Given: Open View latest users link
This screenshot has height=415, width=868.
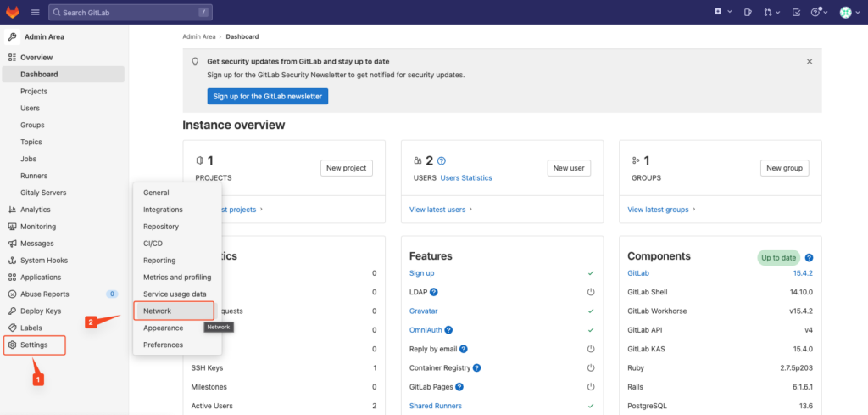Looking at the screenshot, I should (437, 210).
